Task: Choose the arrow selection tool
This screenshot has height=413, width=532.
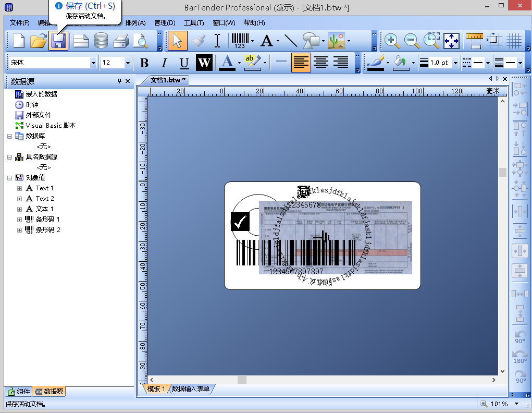Action: pos(178,41)
